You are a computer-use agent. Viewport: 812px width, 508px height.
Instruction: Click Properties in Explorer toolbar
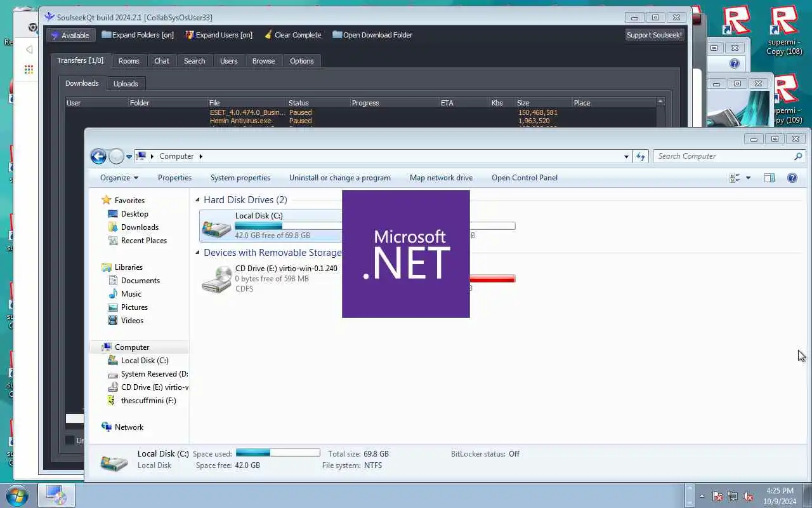click(174, 178)
